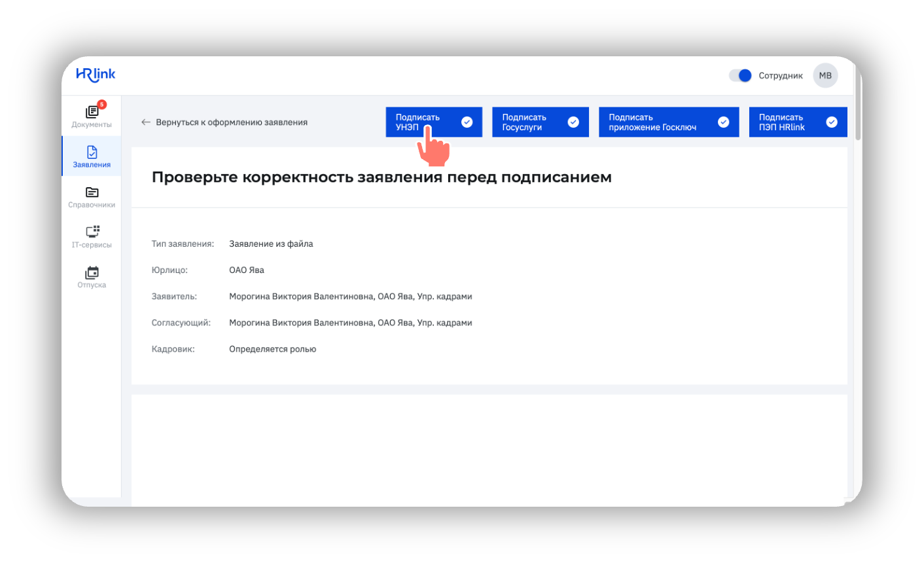The width and height of the screenshot is (924, 563).
Task: Open the Справочники sidebar section
Action: [92, 196]
